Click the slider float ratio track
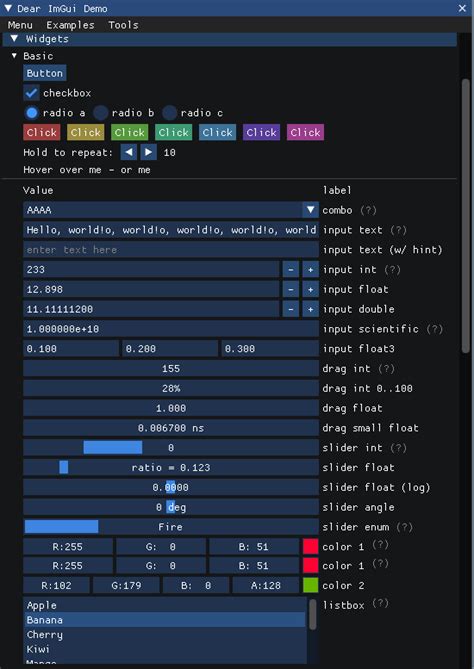Screen dimensions: 474x669 171,468
